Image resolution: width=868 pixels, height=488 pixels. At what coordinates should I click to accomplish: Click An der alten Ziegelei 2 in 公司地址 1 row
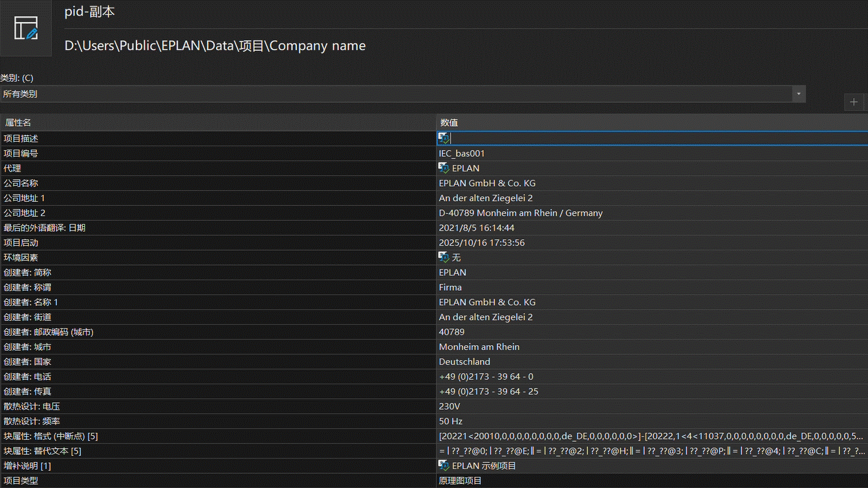[486, 198]
